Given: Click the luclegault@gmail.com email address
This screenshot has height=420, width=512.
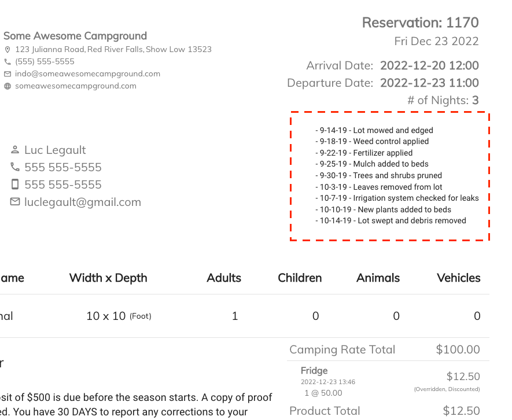Looking at the screenshot, I should coord(83,202).
